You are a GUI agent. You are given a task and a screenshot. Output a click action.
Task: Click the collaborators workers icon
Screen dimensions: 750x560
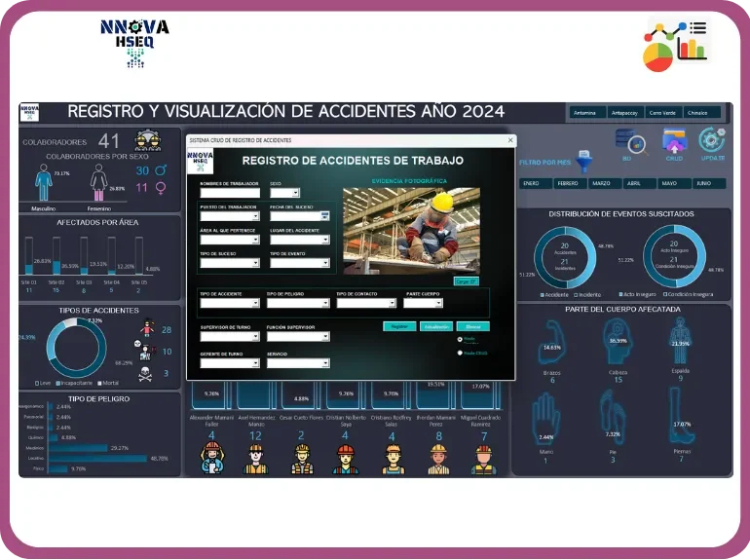point(148,141)
